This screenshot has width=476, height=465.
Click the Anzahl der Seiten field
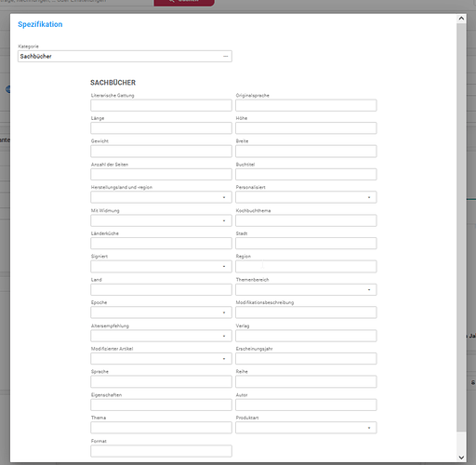[161, 174]
